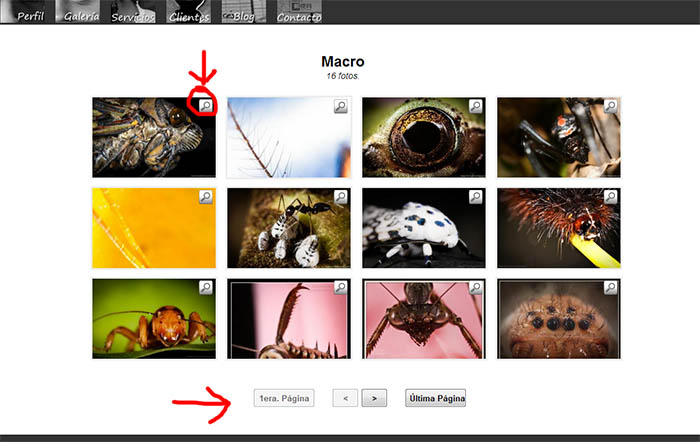This screenshot has width=700, height=442.
Task: Open the frog eye thumbnail
Action: (424, 138)
